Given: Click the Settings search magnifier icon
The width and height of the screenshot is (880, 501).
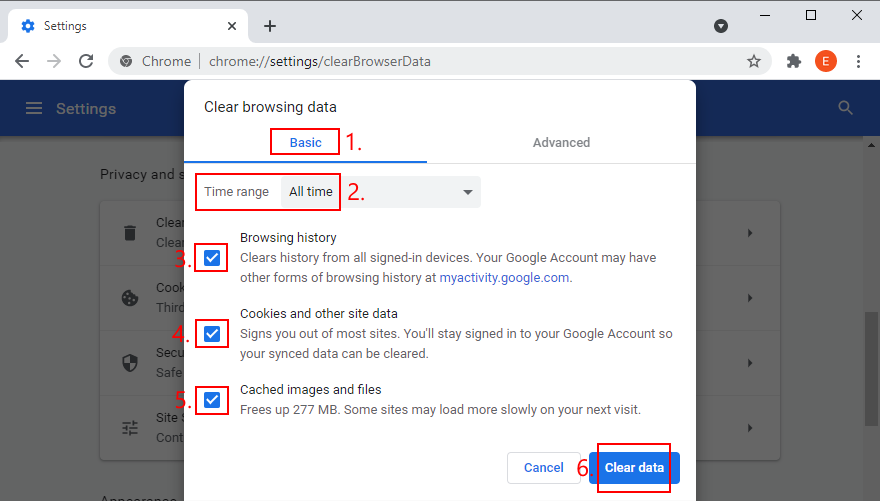Looking at the screenshot, I should pos(846,108).
